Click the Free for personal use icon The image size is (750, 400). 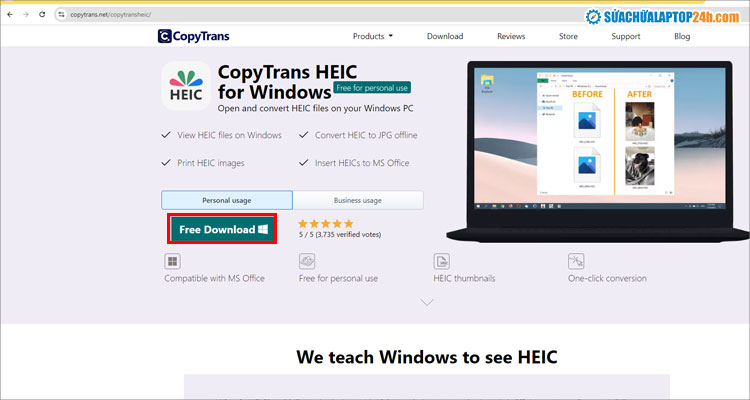[308, 261]
